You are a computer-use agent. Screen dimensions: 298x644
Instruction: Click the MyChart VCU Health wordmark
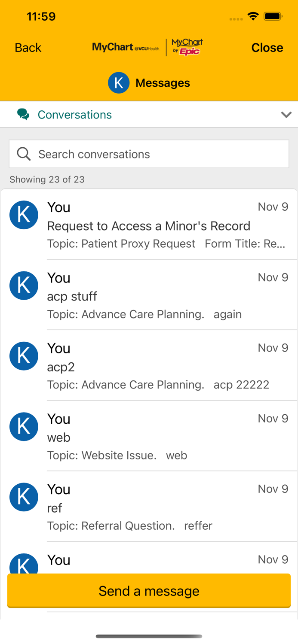pos(127,47)
